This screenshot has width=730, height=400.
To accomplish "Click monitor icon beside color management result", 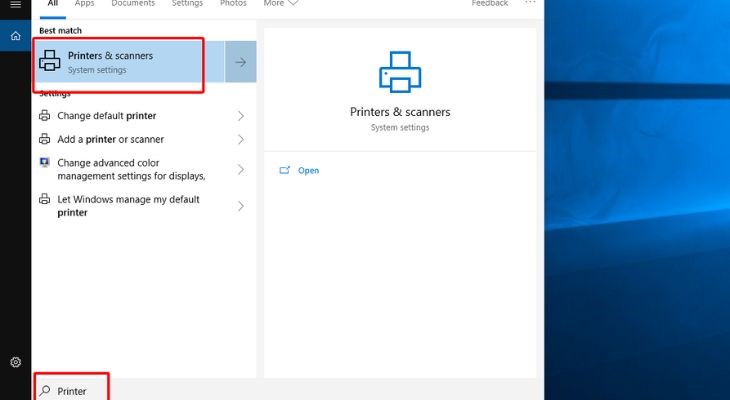I will [45, 163].
